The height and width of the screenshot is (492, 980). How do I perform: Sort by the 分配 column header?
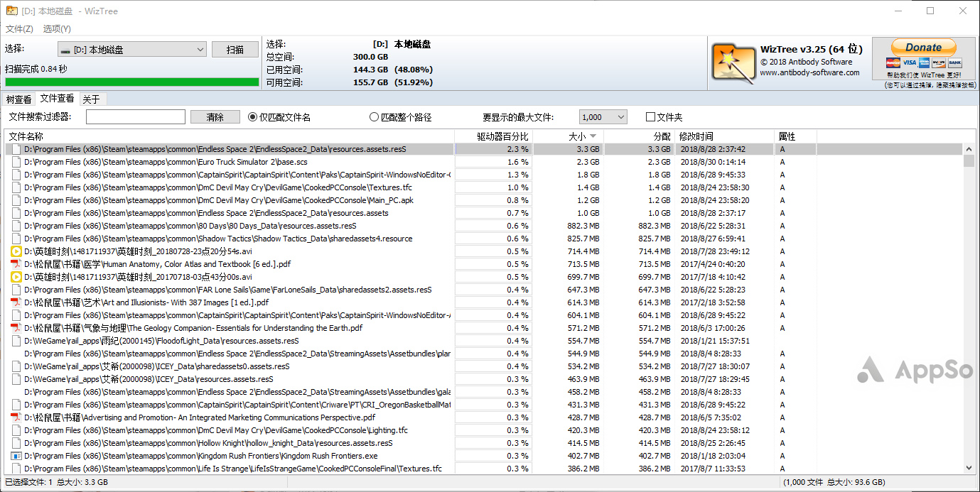(640, 136)
